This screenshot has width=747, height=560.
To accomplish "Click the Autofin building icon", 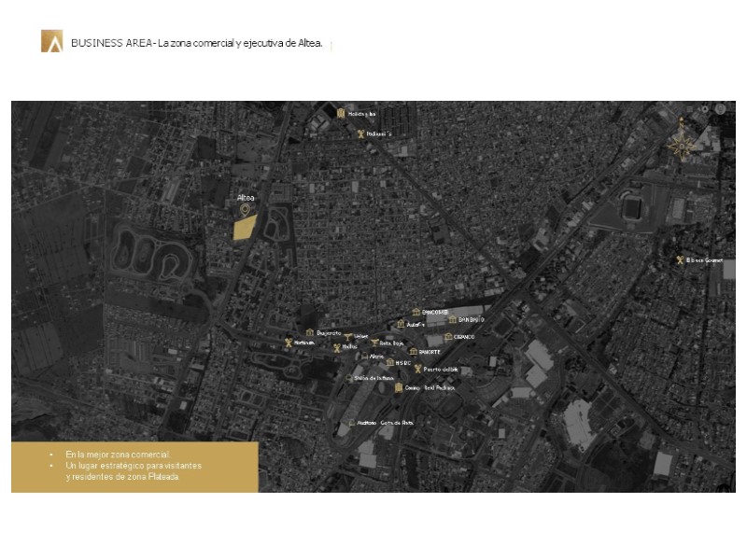I will pos(401,325).
